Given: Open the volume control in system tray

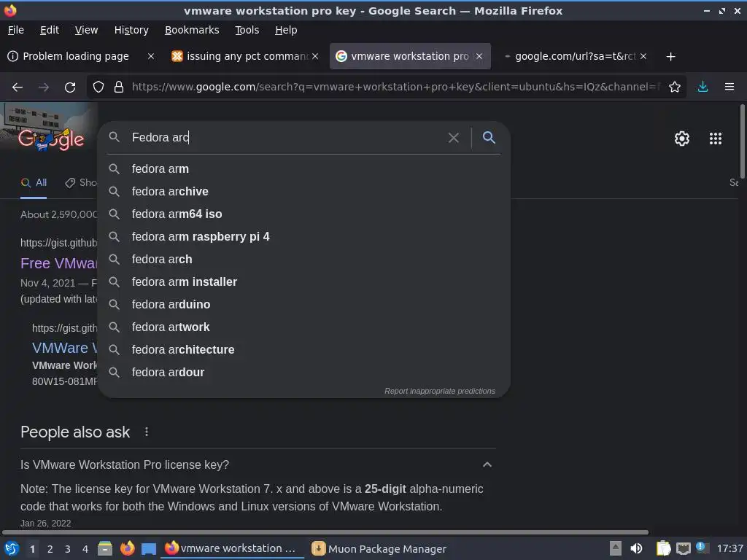Looking at the screenshot, I should [x=636, y=549].
